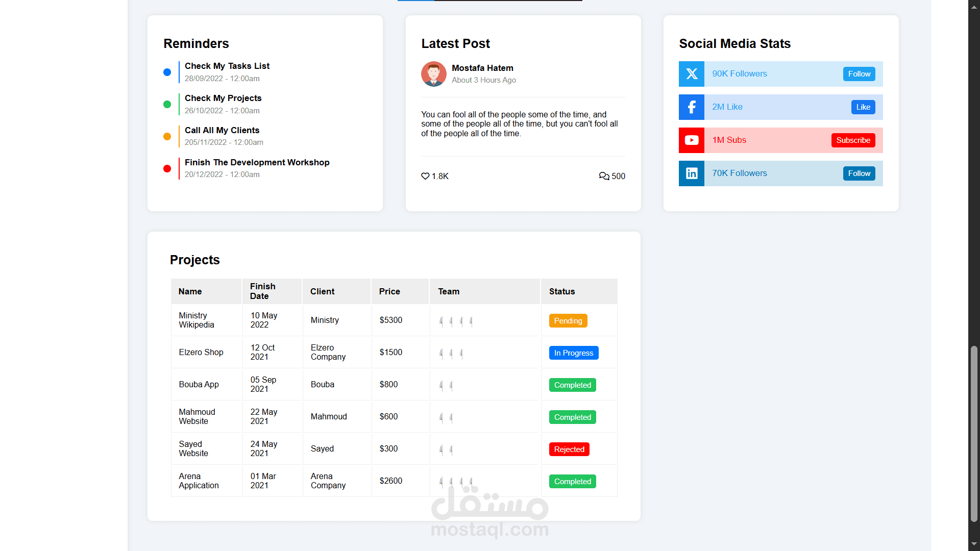
Task: Click the Pending status badge
Action: click(568, 321)
